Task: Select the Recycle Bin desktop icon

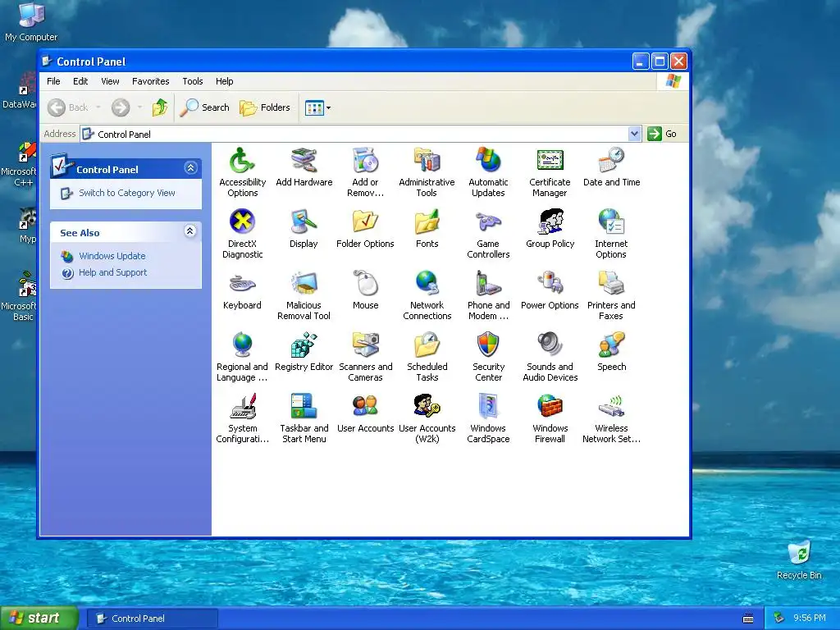Action: pos(799,560)
